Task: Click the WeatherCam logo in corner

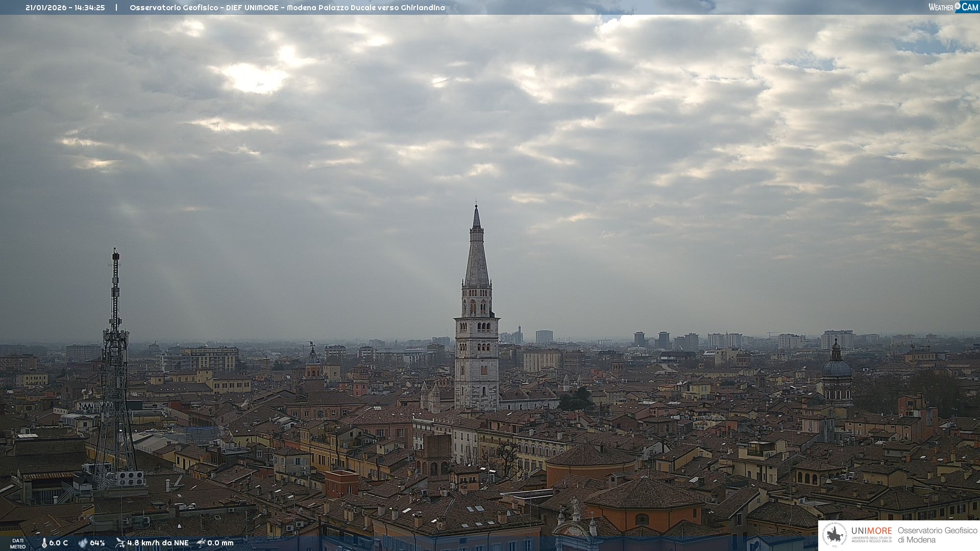Action: (x=953, y=7)
